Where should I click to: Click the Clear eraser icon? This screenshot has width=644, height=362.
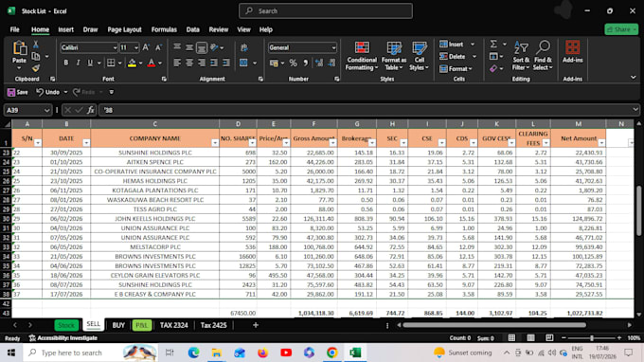click(x=493, y=68)
